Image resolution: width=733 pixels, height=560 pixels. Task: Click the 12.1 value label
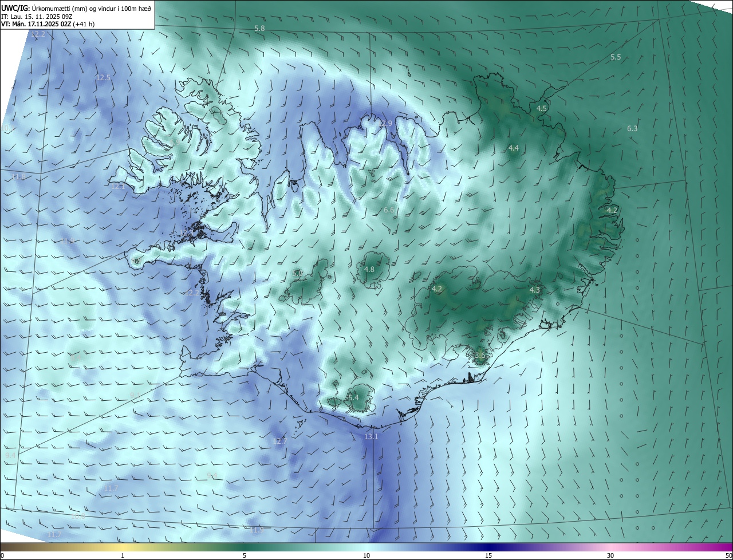(x=118, y=186)
